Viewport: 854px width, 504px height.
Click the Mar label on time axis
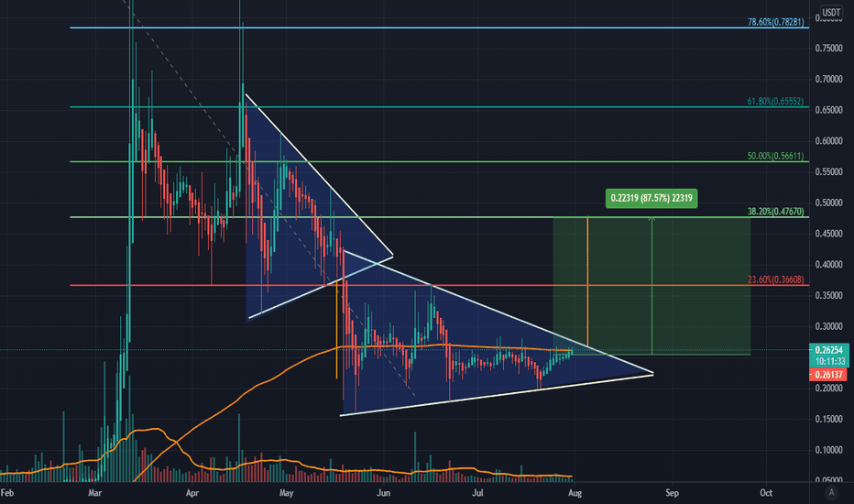[94, 493]
